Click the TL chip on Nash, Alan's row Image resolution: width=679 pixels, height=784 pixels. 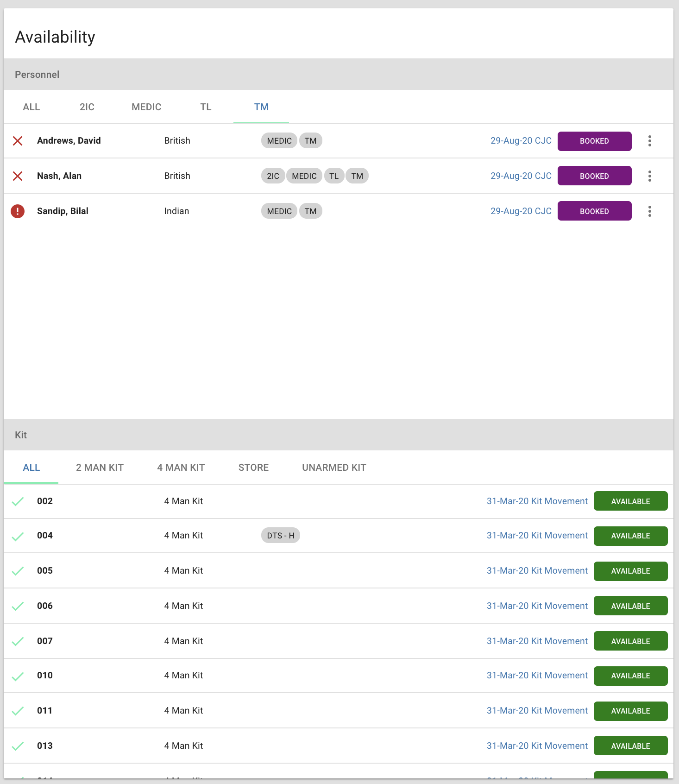pos(334,176)
